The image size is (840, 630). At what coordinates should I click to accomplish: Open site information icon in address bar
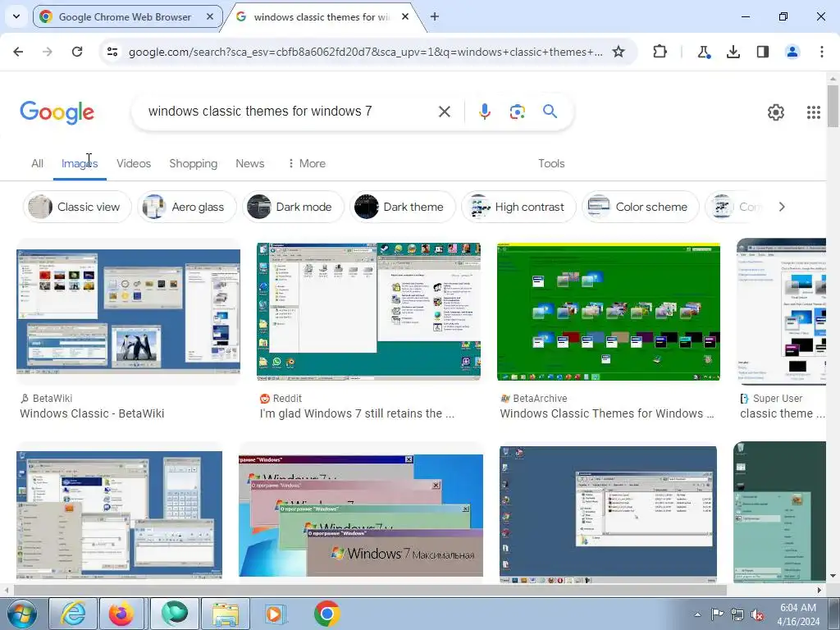[112, 52]
